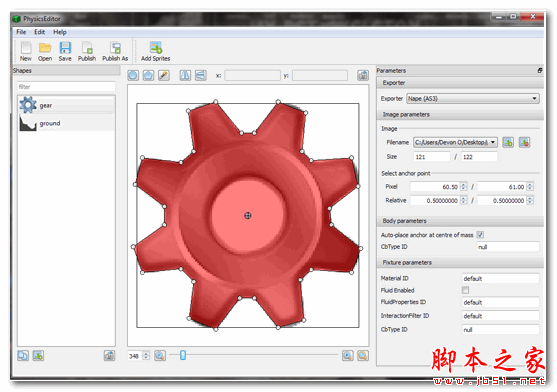Close the PhysicsEditor window
This screenshot has width=557, height=392.
(532, 16)
